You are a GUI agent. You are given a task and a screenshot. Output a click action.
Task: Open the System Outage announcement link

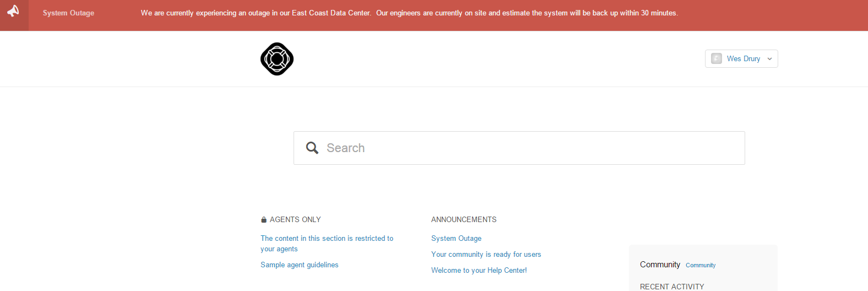(x=456, y=239)
